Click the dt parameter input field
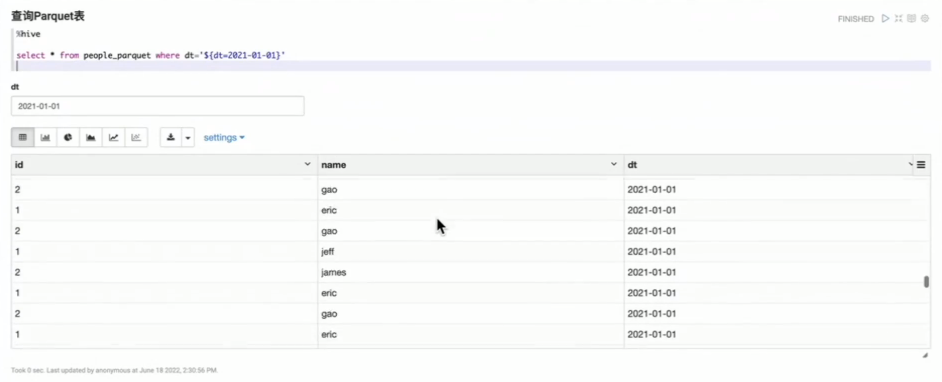Viewport: 942px width, 382px height. point(157,106)
